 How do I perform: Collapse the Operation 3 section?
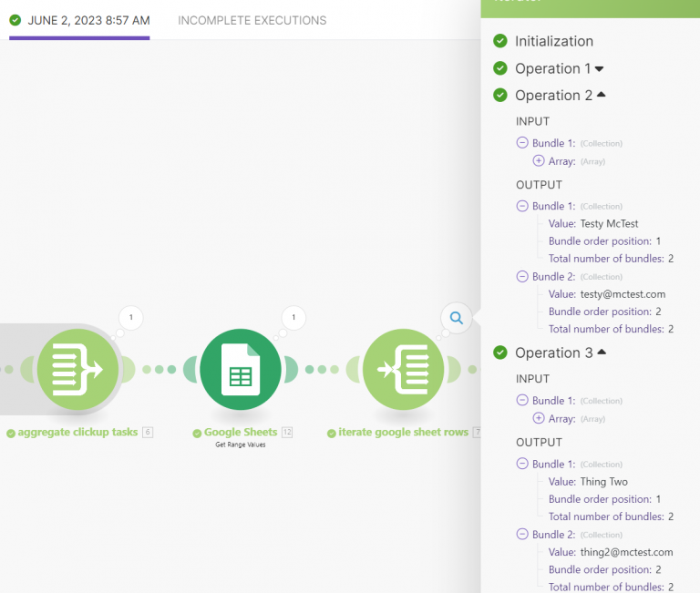click(602, 353)
